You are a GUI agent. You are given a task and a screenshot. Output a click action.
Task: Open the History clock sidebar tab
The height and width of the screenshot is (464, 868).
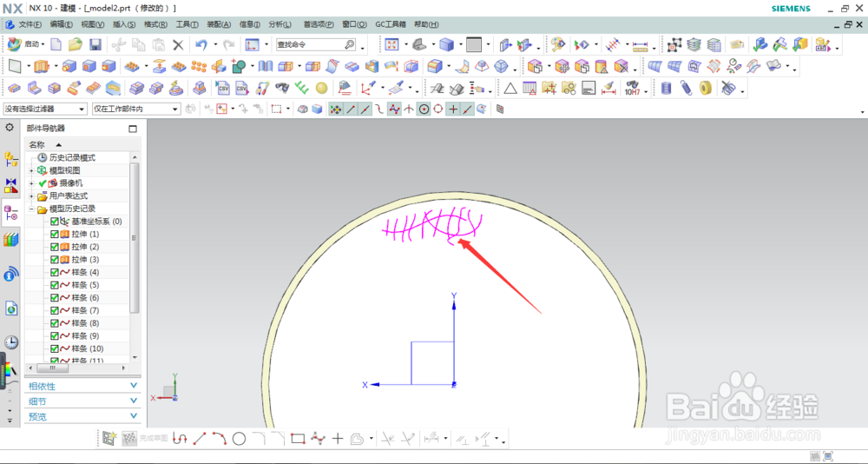point(11,342)
